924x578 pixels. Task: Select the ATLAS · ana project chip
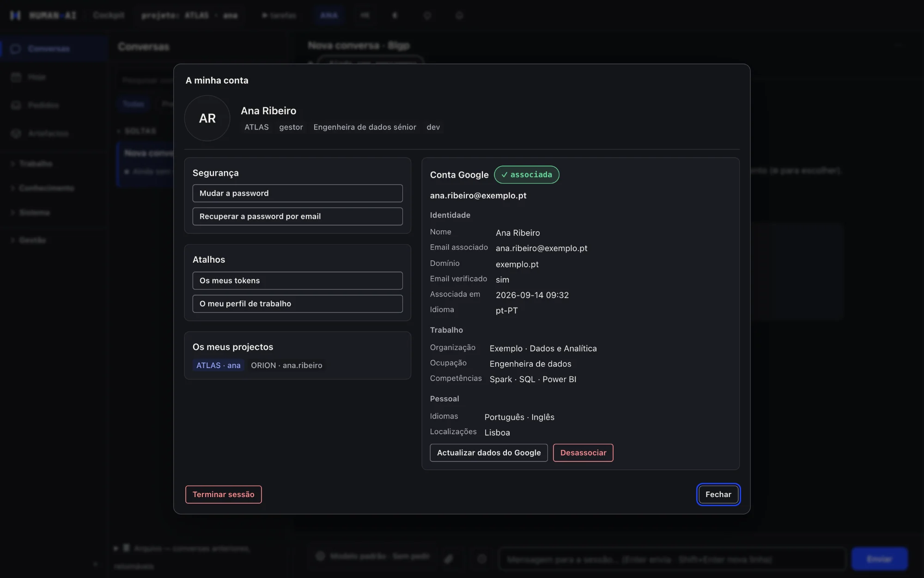pyautogui.click(x=219, y=365)
